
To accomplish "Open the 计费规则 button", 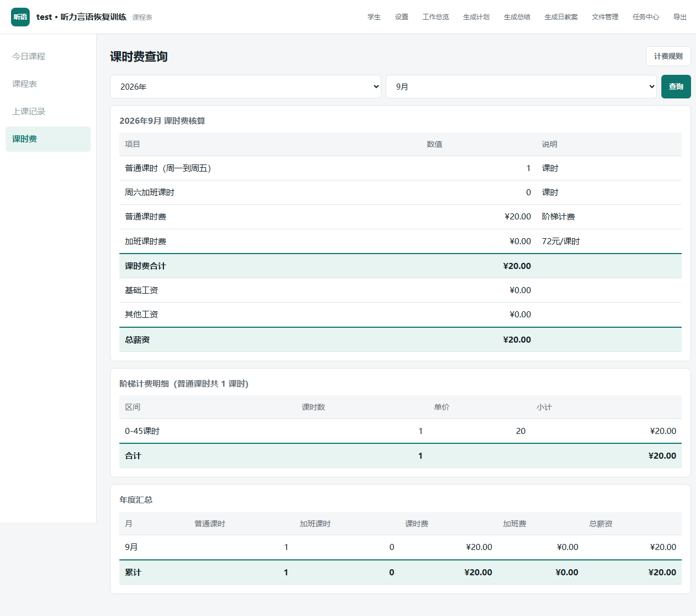I will [668, 56].
